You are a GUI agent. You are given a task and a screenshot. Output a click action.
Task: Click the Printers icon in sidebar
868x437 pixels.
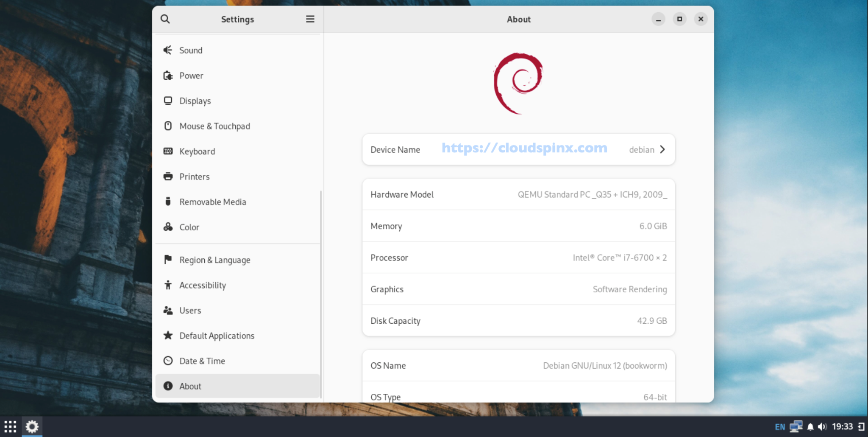[x=168, y=176]
